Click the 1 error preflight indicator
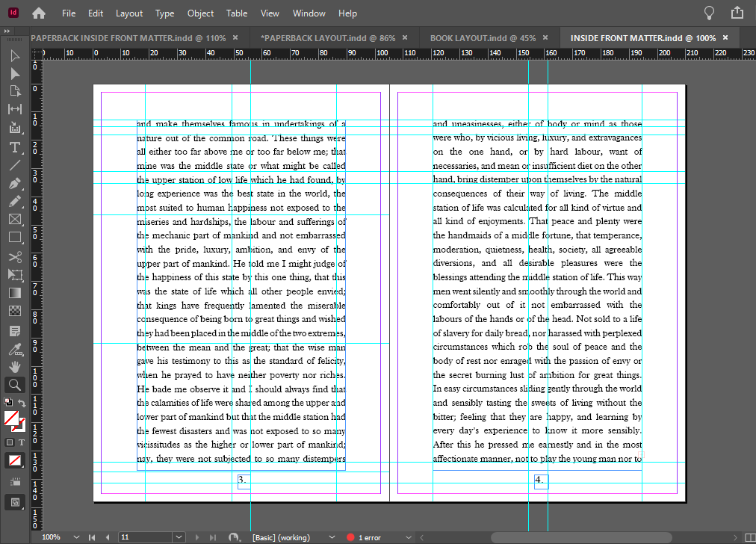Image resolution: width=756 pixels, height=544 pixels. [x=365, y=537]
